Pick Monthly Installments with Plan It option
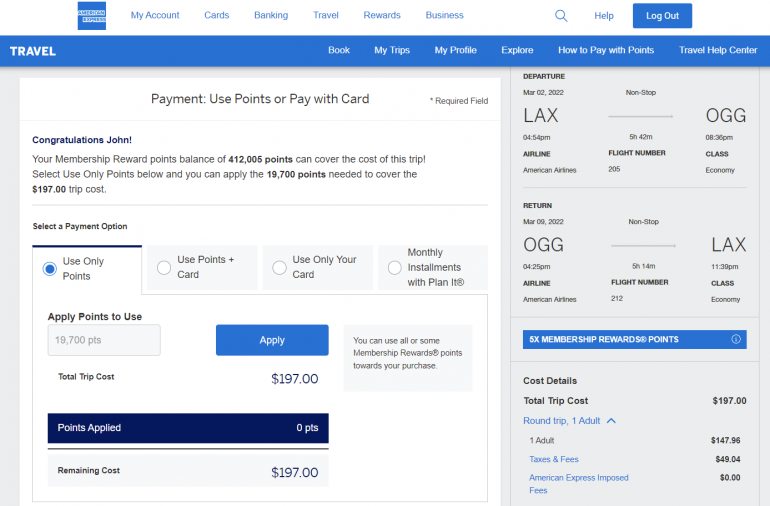This screenshot has width=770, height=506. (394, 267)
